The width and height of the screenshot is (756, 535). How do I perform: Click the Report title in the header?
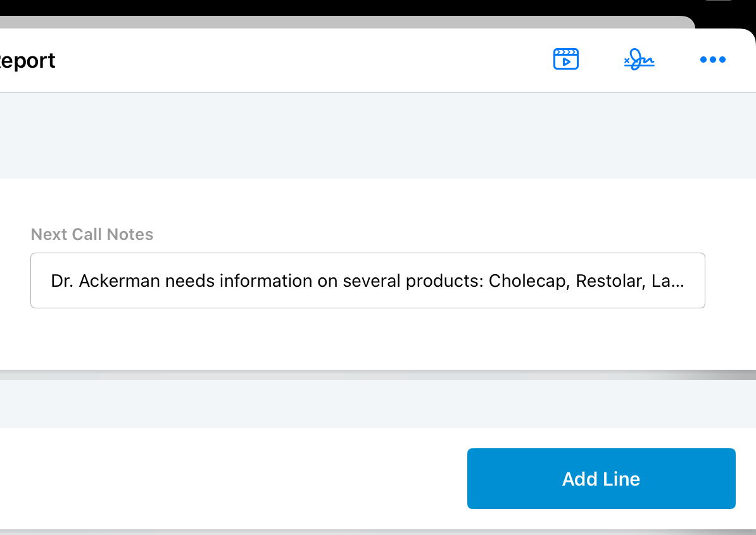[x=28, y=61]
